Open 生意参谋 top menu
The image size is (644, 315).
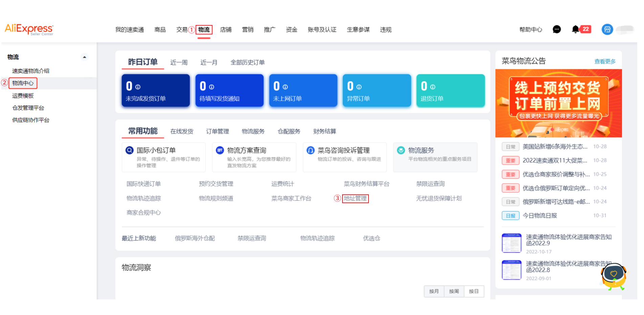coord(358,30)
